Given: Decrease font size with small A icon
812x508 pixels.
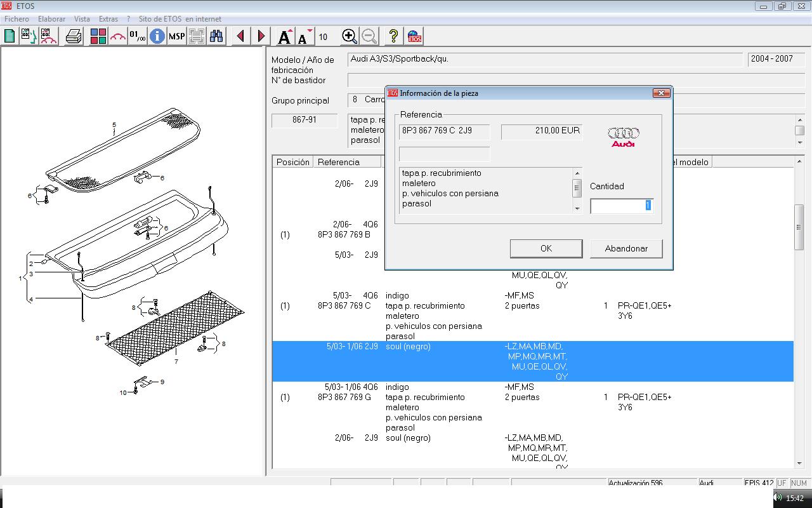Looking at the screenshot, I should pos(305,36).
